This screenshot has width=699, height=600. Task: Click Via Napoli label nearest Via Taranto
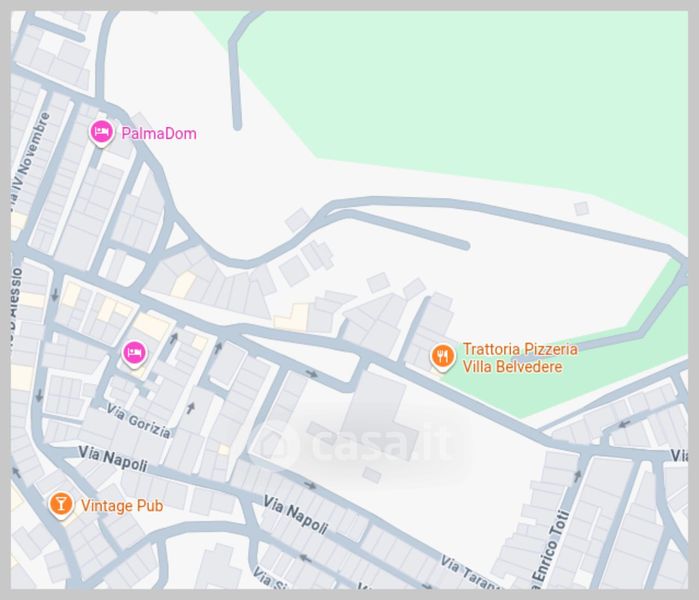tap(296, 514)
